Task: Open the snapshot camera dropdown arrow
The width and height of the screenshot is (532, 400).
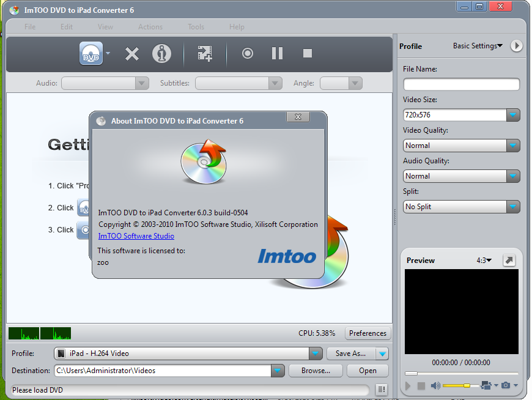Action: click(x=515, y=385)
